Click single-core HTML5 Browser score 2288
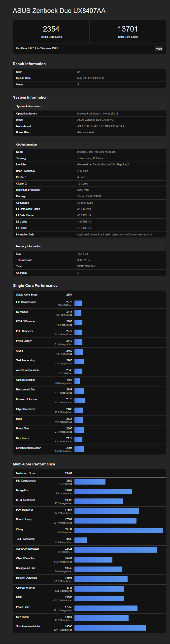 (69, 321)
